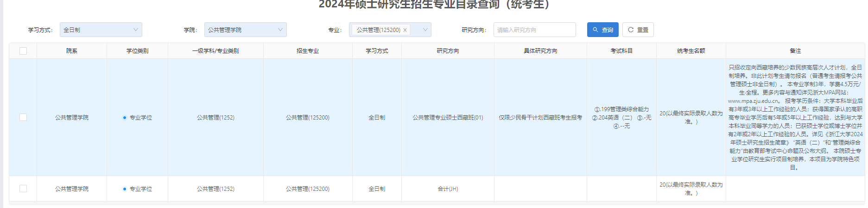Click the 合计(JH) research direction cell
The image size is (868, 208).
(x=448, y=189)
